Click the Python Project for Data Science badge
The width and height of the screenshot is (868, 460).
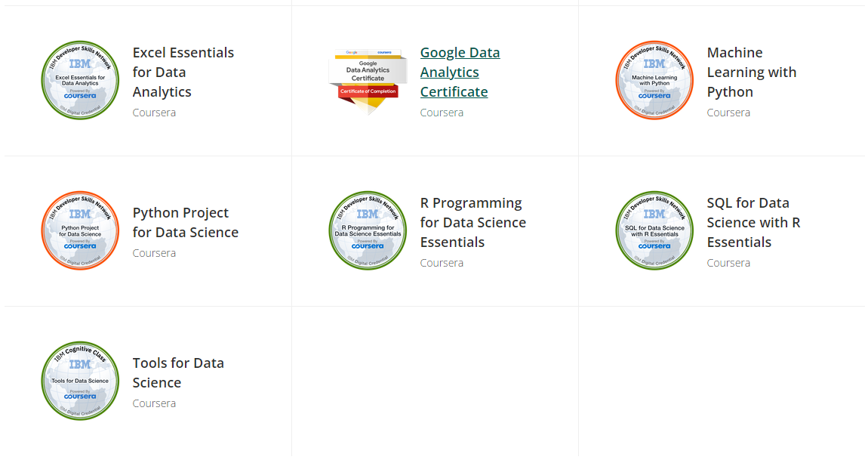pyautogui.click(x=80, y=230)
